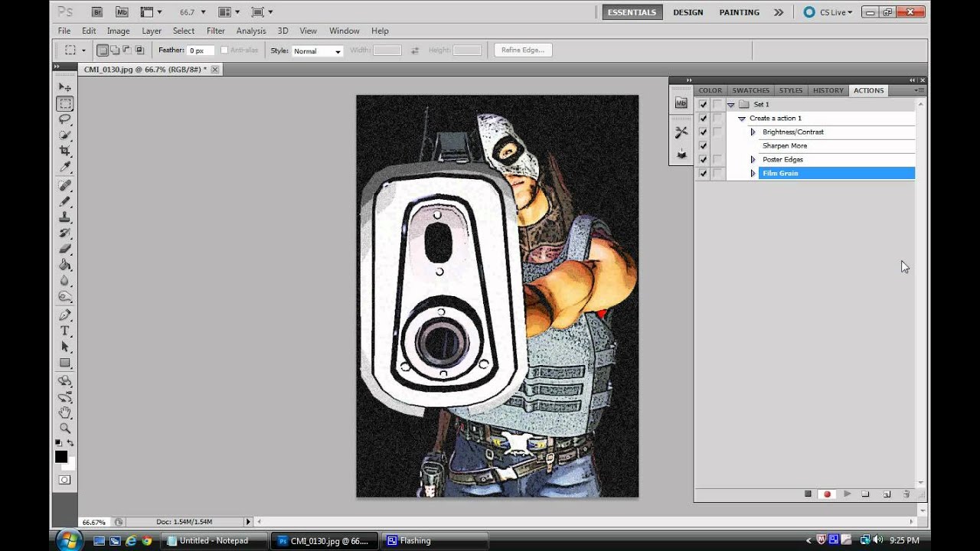Viewport: 980px width, 551px height.
Task: Toggle the Set 1 item checkbox
Action: coord(703,104)
